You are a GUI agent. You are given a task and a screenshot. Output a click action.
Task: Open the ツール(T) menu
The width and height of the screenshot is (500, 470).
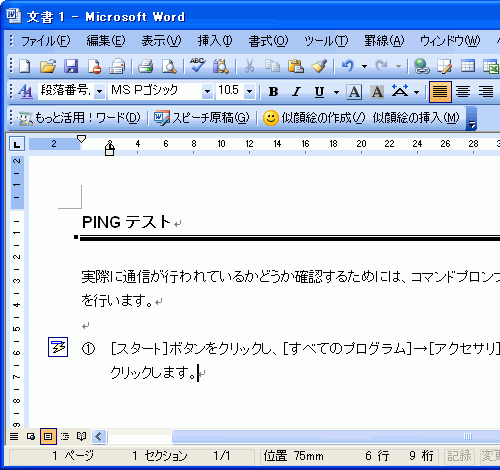(x=326, y=41)
